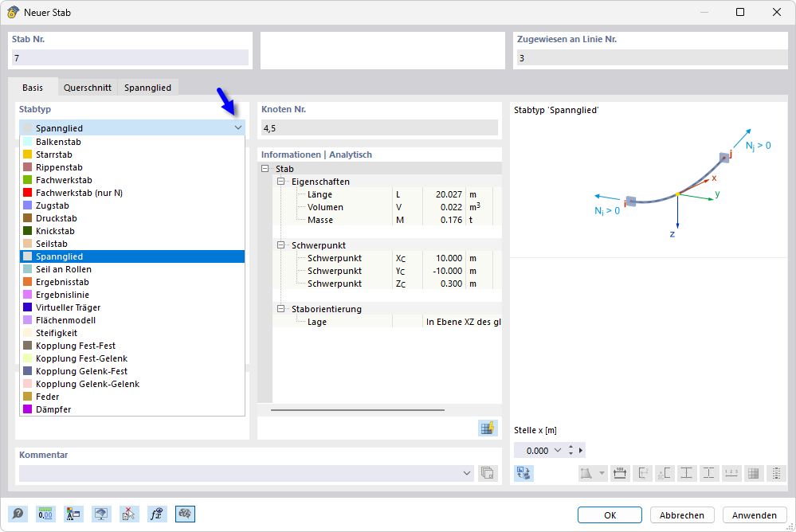The image size is (796, 532).
Task: Choose Rippenstab member type
Action: click(132, 167)
